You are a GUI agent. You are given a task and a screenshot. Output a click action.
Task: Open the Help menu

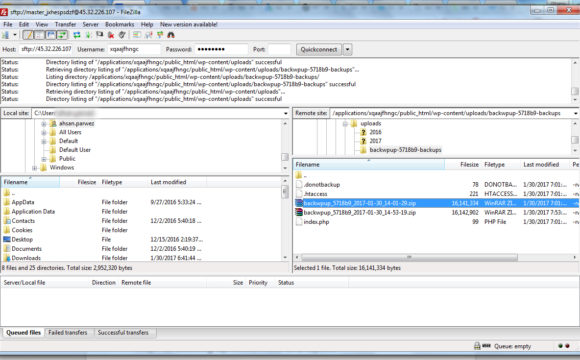pos(147,24)
